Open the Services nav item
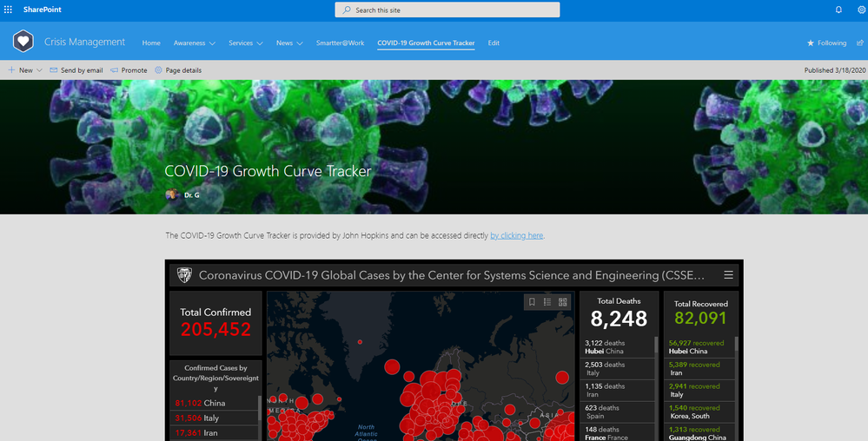 point(241,43)
